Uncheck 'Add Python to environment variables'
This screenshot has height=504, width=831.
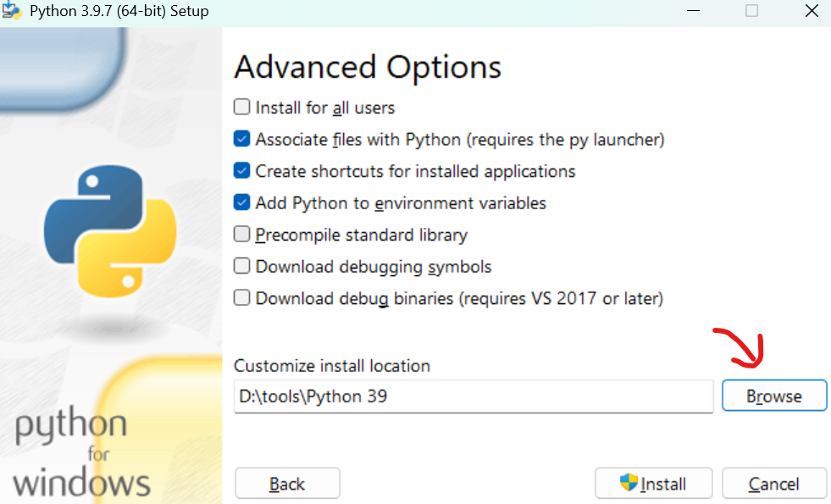(x=242, y=202)
